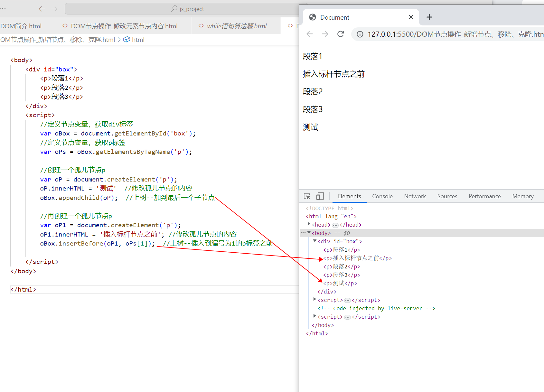The width and height of the screenshot is (544, 392).
Task: Open the body node actions ellipsis
Action: point(303,233)
